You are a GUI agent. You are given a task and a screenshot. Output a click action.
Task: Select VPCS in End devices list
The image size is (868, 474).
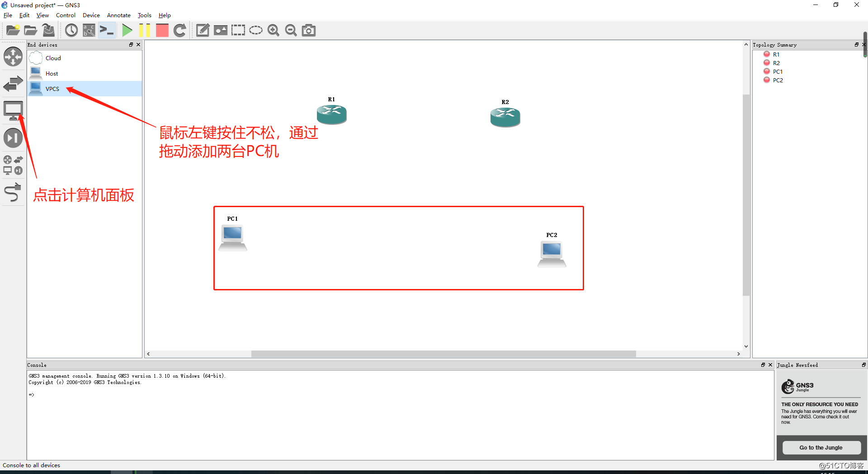point(85,89)
